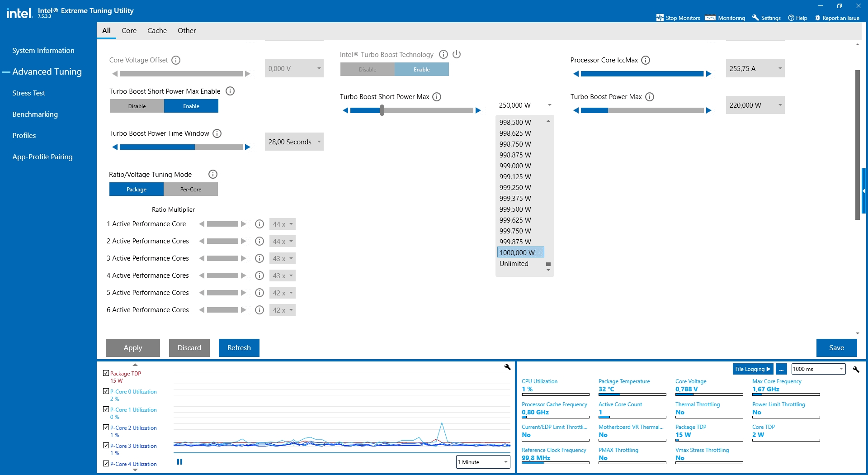Toggle P-Core 0 Utilization checkbox
Screen dimensions: 868x475
click(106, 391)
